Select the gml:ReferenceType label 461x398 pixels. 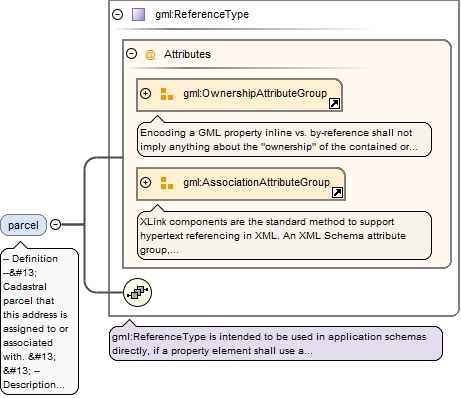202,14
